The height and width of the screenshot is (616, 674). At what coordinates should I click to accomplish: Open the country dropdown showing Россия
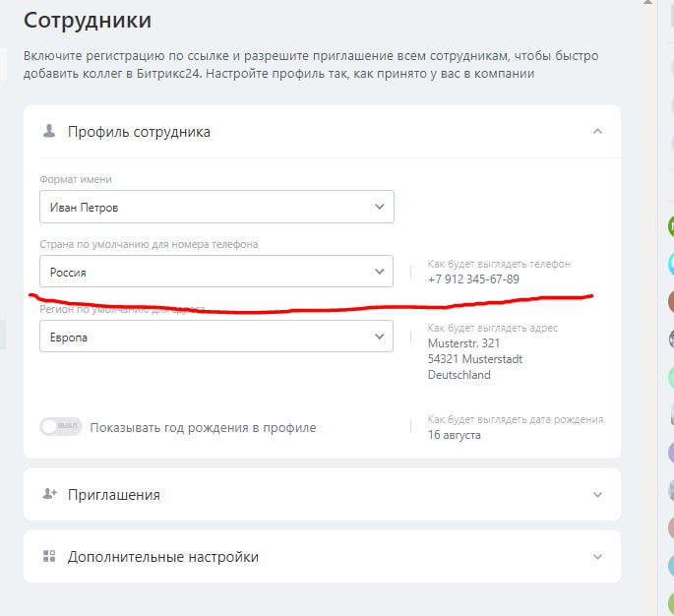216,272
